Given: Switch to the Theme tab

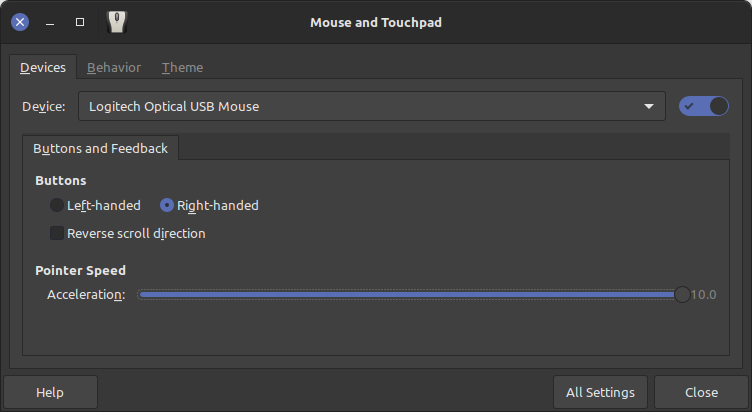Looking at the screenshot, I should pyautogui.click(x=182, y=68).
